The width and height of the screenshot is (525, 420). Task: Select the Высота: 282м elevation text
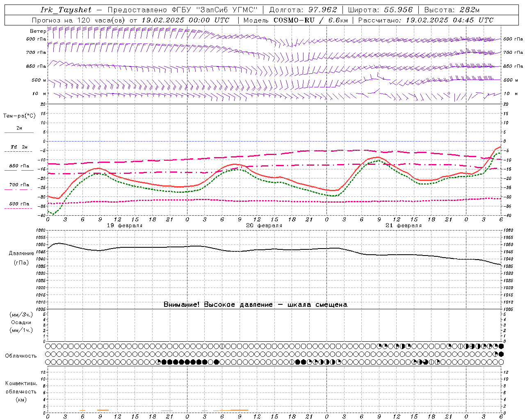[x=452, y=10]
